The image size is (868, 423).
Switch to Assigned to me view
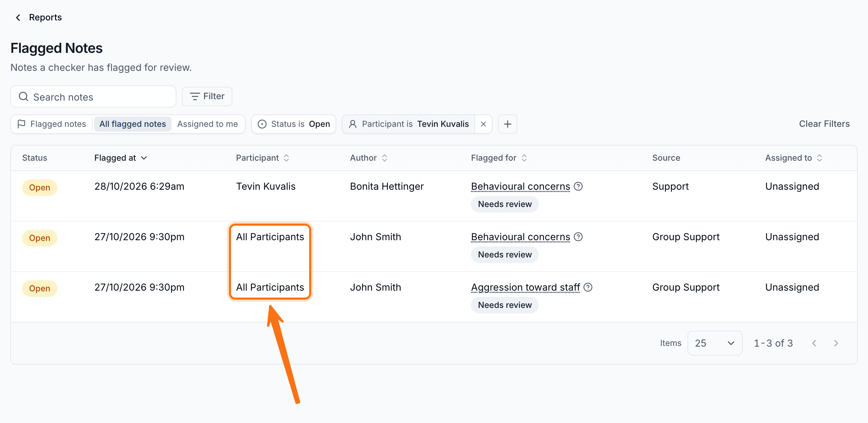[207, 124]
